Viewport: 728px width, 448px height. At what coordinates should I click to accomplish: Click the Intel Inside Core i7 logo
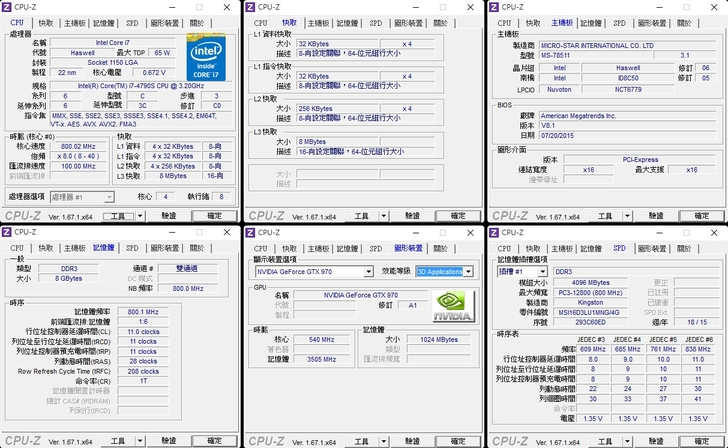pos(206,57)
